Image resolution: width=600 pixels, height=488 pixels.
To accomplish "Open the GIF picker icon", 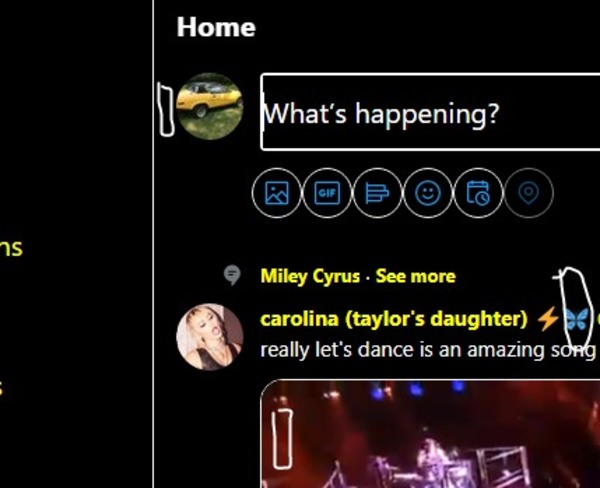I will click(327, 193).
